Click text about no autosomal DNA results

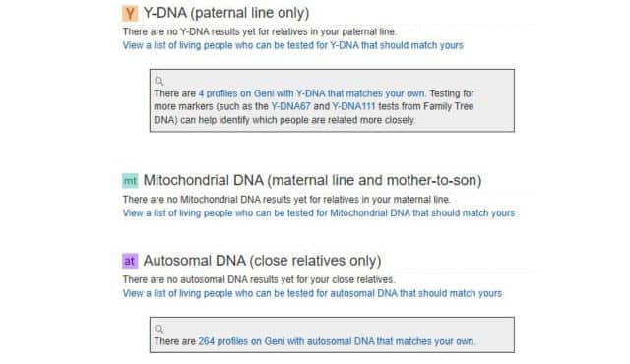(x=259, y=279)
